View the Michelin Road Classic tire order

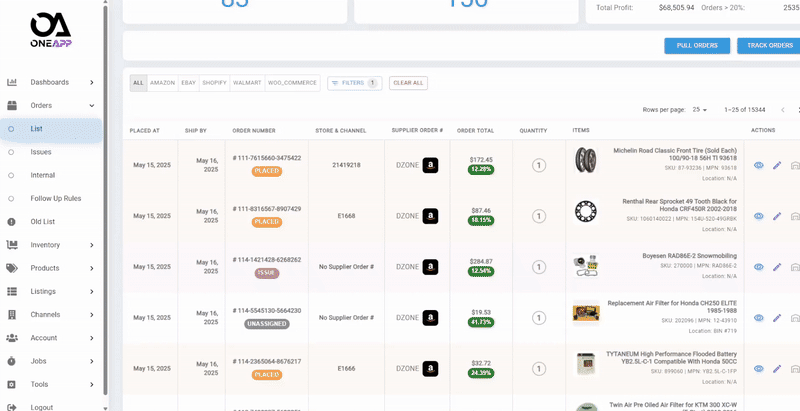(759, 165)
